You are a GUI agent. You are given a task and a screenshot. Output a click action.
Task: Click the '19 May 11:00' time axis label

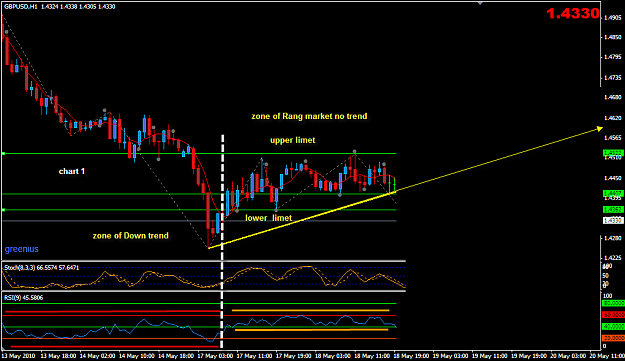pyautogui.click(x=489, y=356)
